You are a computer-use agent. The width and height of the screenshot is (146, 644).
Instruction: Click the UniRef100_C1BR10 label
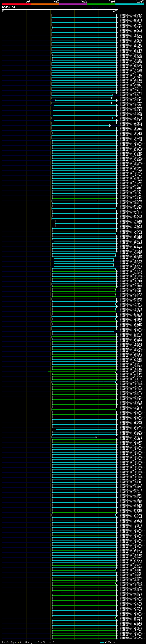tap(131, 271)
